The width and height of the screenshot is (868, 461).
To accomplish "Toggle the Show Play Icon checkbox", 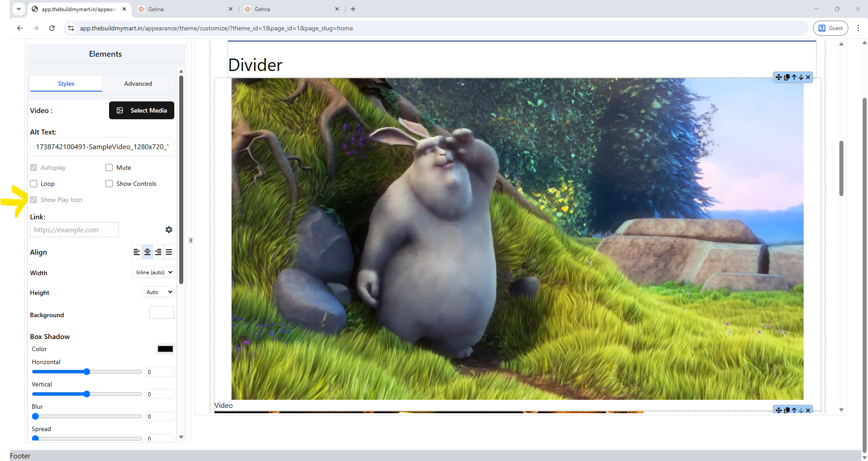I will (x=34, y=200).
